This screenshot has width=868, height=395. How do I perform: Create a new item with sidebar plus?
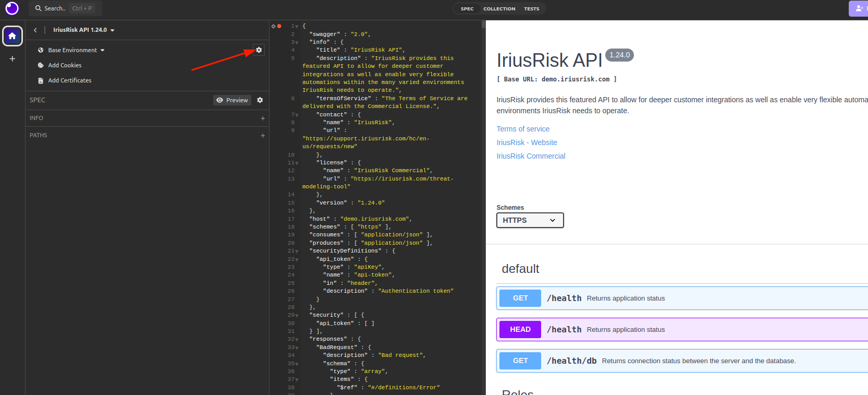tap(13, 59)
